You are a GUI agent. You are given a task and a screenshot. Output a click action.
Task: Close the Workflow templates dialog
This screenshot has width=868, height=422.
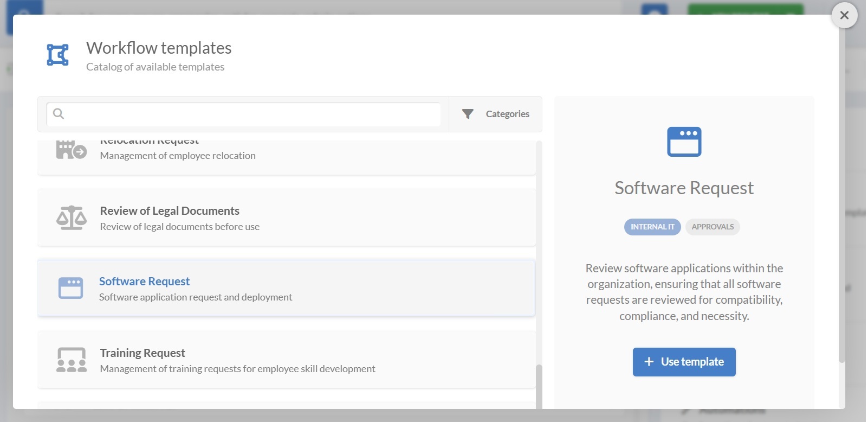[x=844, y=15]
